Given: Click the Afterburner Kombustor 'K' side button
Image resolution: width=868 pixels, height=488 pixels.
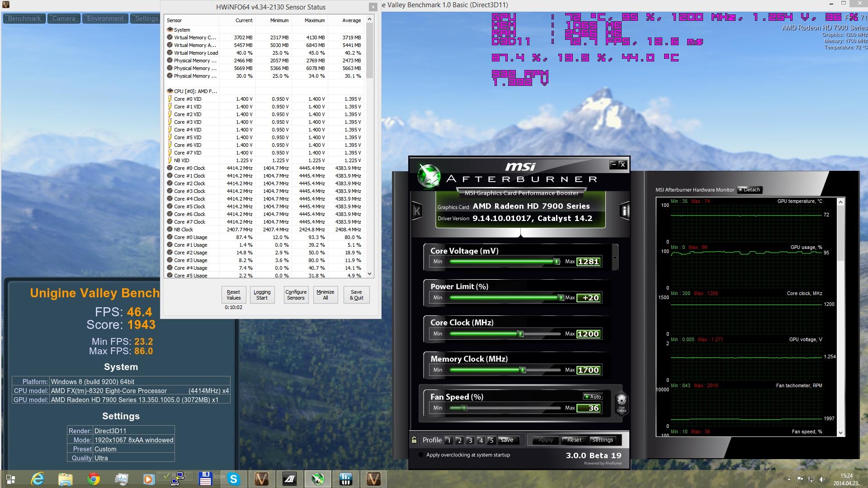Looking at the screenshot, I should pyautogui.click(x=417, y=211).
